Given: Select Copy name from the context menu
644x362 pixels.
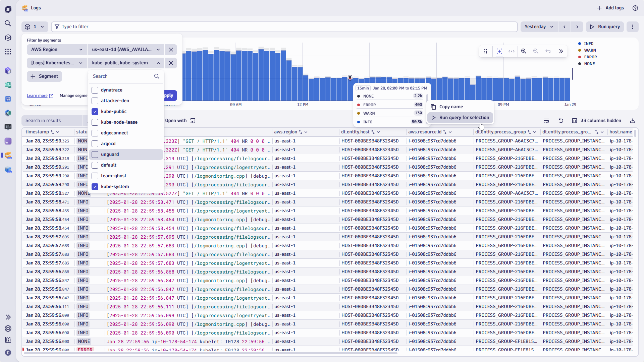Looking at the screenshot, I should pos(451,107).
